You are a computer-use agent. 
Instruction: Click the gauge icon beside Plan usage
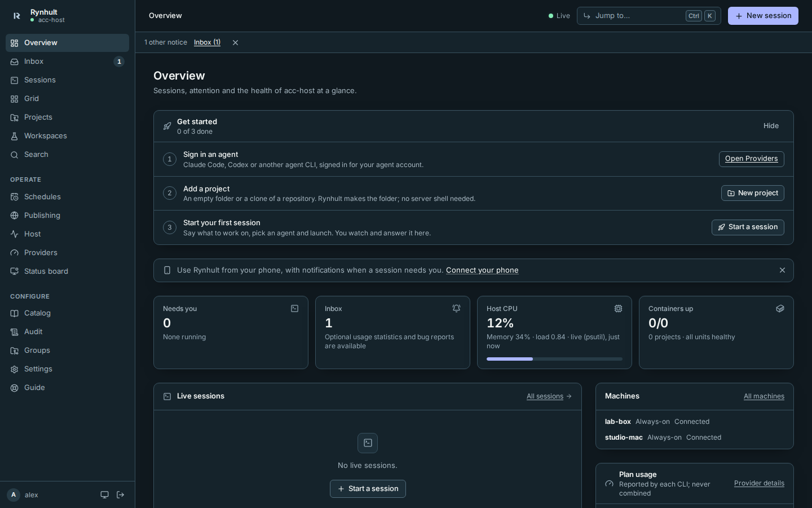609,484
